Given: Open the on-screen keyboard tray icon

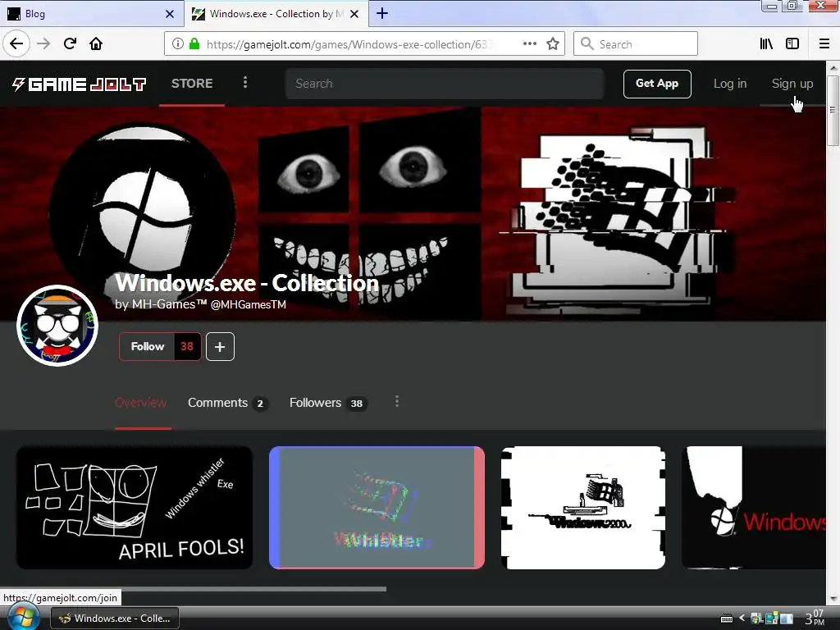Looking at the screenshot, I should 727,619.
